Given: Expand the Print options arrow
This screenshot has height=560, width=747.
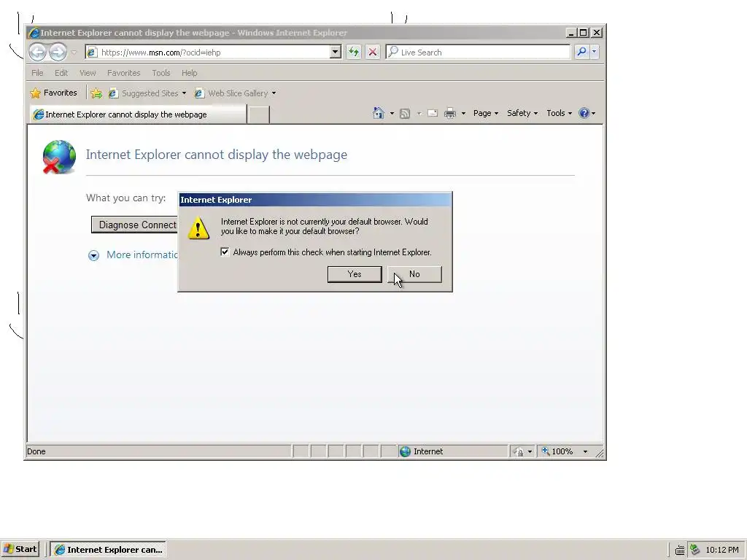Looking at the screenshot, I should click(x=463, y=113).
